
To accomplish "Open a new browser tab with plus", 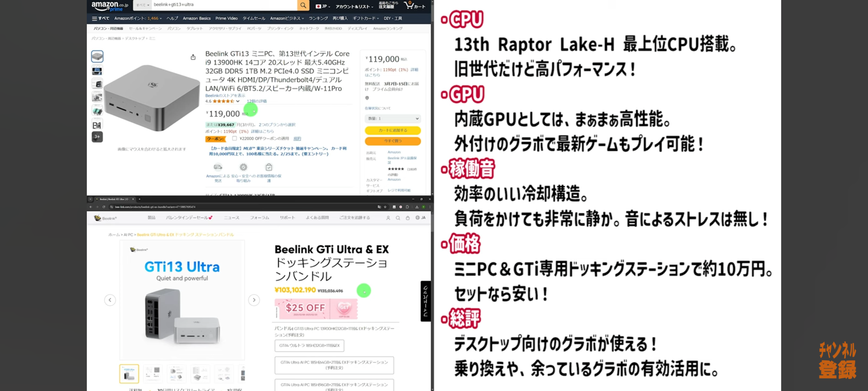I will 140,199.
